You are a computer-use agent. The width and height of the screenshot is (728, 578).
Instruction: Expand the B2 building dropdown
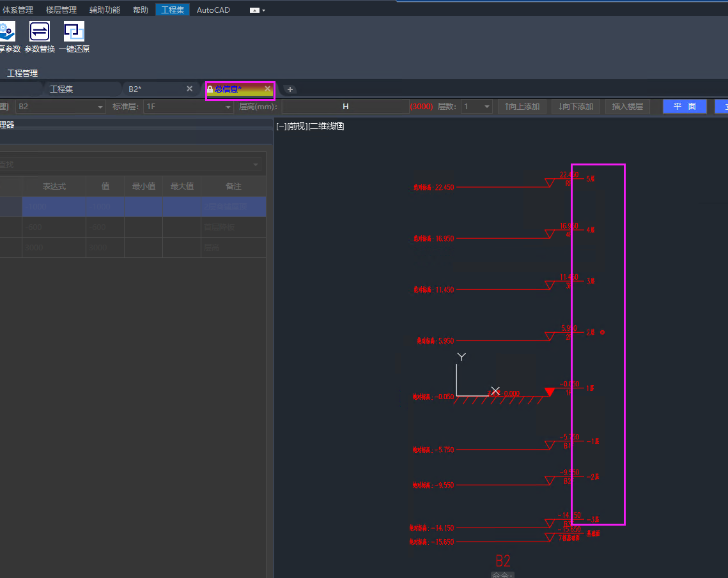pos(100,107)
